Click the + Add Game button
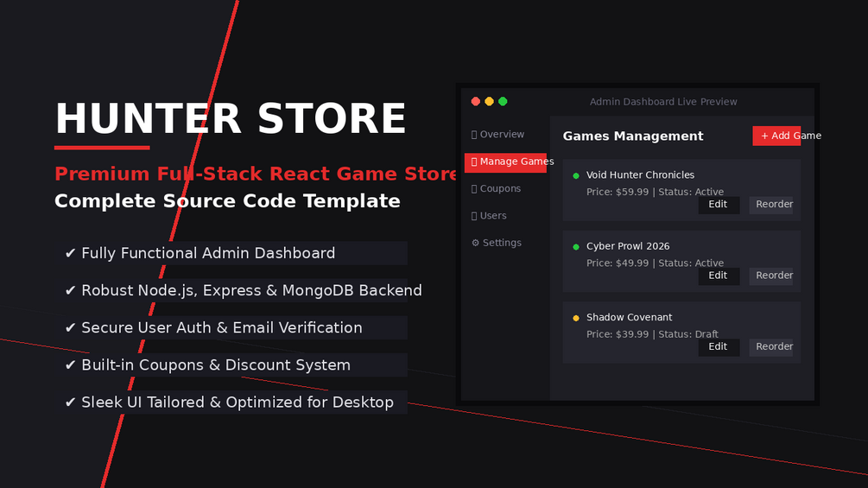 pos(776,136)
